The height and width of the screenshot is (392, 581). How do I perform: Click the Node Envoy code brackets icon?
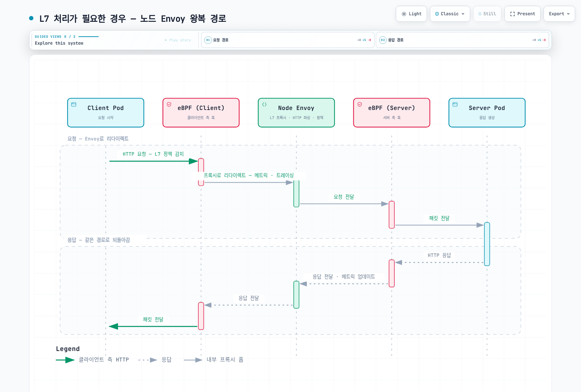point(264,105)
